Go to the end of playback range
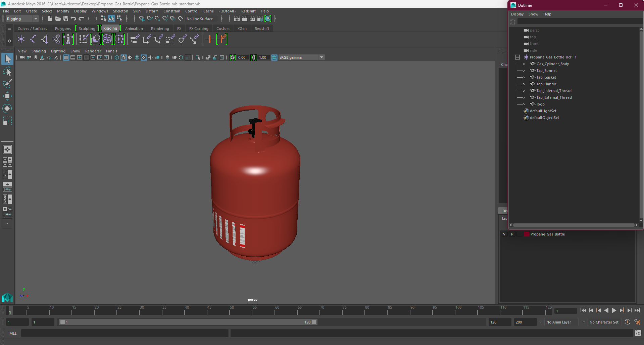This screenshot has height=345, width=644. pyautogui.click(x=637, y=310)
